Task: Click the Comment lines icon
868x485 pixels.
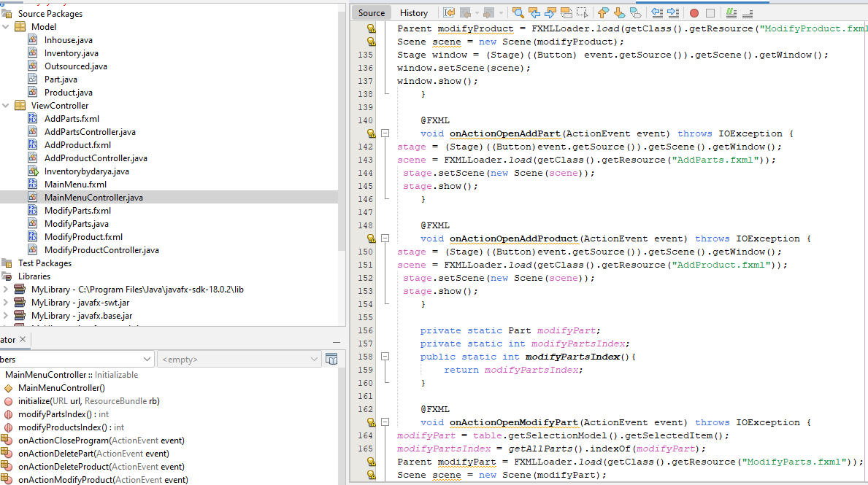Action: click(x=731, y=12)
